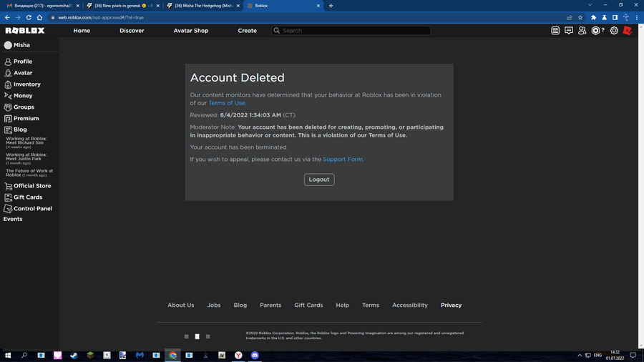Open the share this page icon

pyautogui.click(x=570, y=17)
